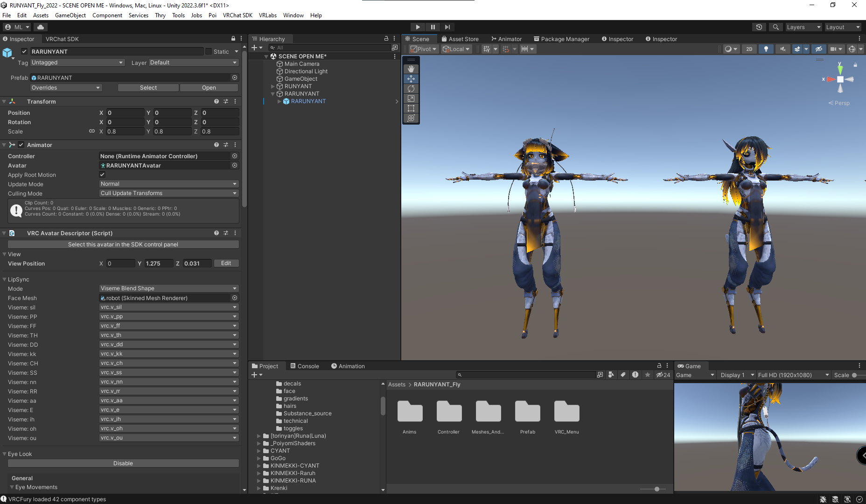Open Transform component preset icon
This screenshot has width=866, height=504.
226,101
